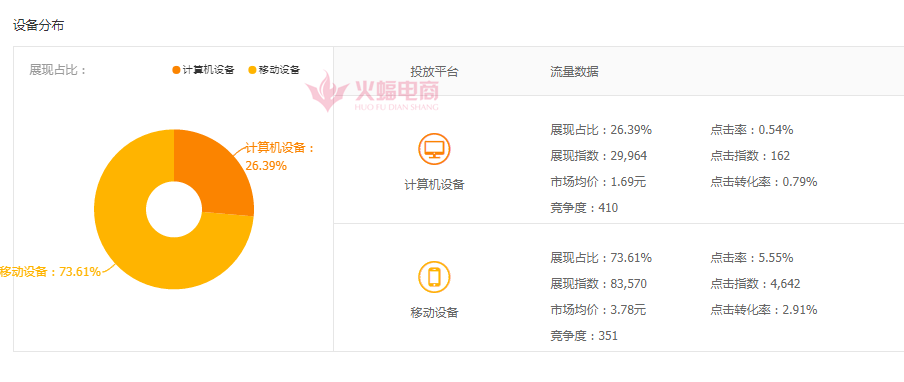
Task: Click the 流量数据 column header
Action: pos(574,71)
